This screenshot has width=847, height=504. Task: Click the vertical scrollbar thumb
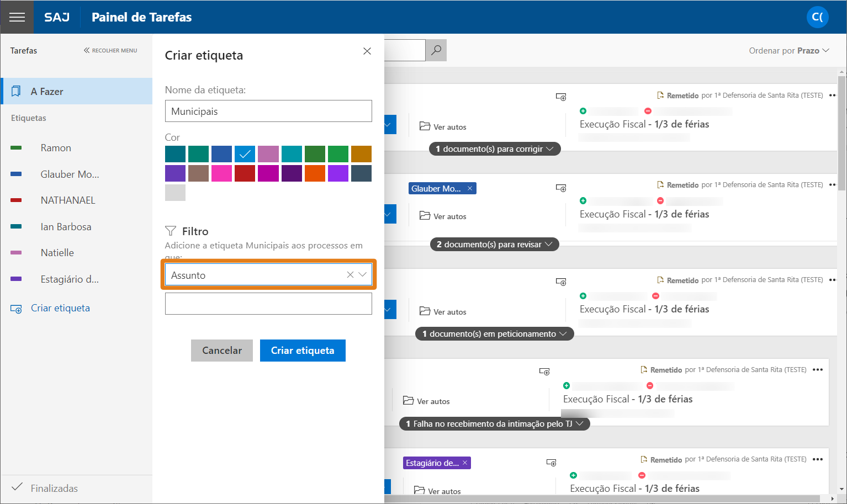[842, 132]
